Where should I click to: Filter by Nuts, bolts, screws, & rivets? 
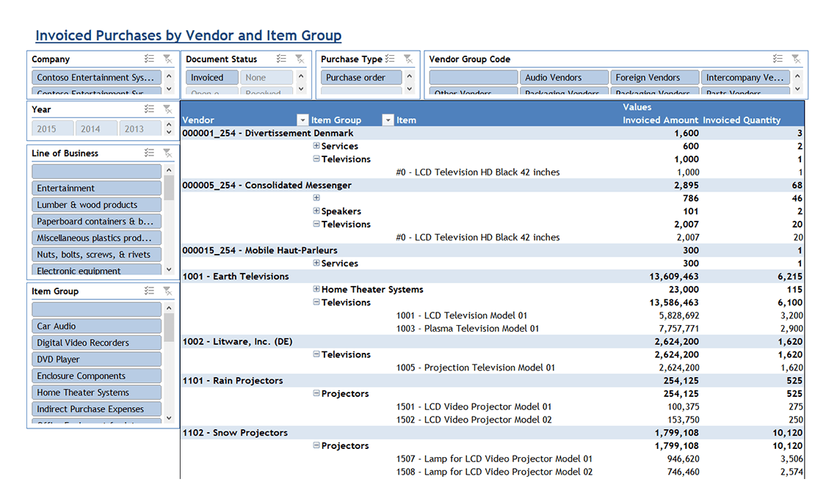coord(97,254)
